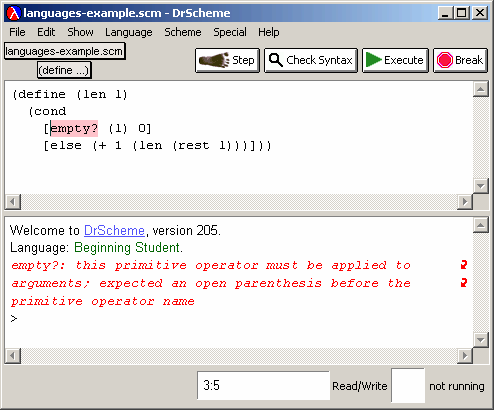Close the DrScheme window
This screenshot has width=494, height=410.
(480, 13)
